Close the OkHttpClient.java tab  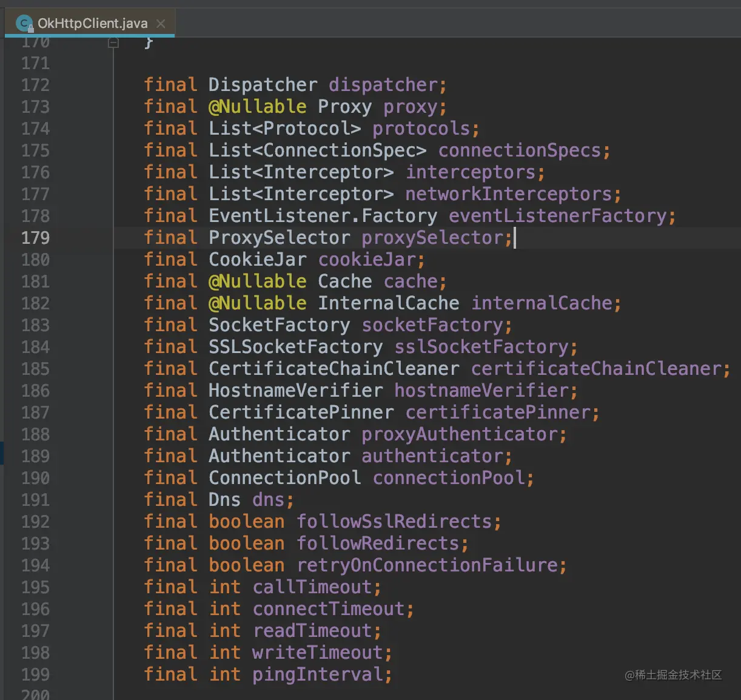161,24
